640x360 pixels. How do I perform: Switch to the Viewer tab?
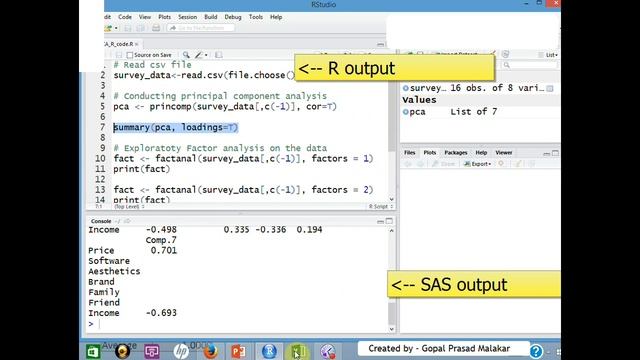click(x=504, y=153)
